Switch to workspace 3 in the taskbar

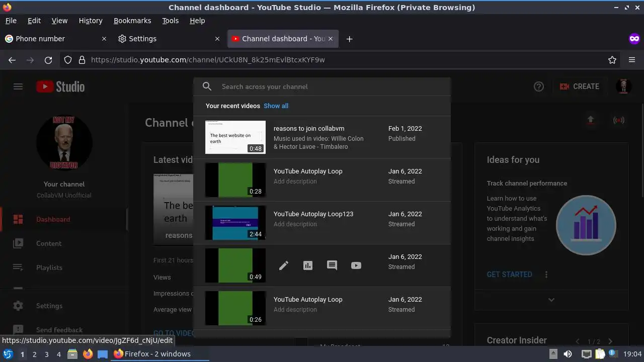pos(46,354)
